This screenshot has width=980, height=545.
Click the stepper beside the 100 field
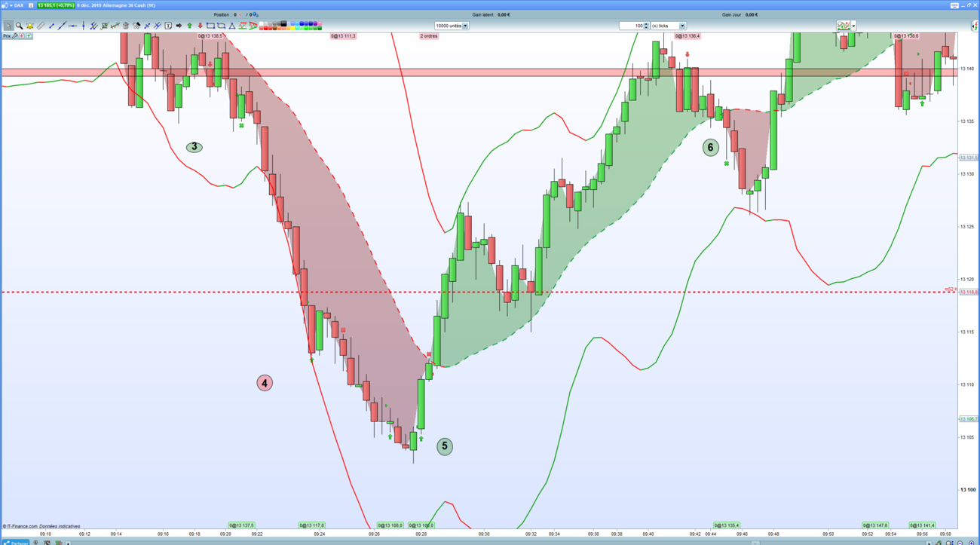(x=646, y=26)
